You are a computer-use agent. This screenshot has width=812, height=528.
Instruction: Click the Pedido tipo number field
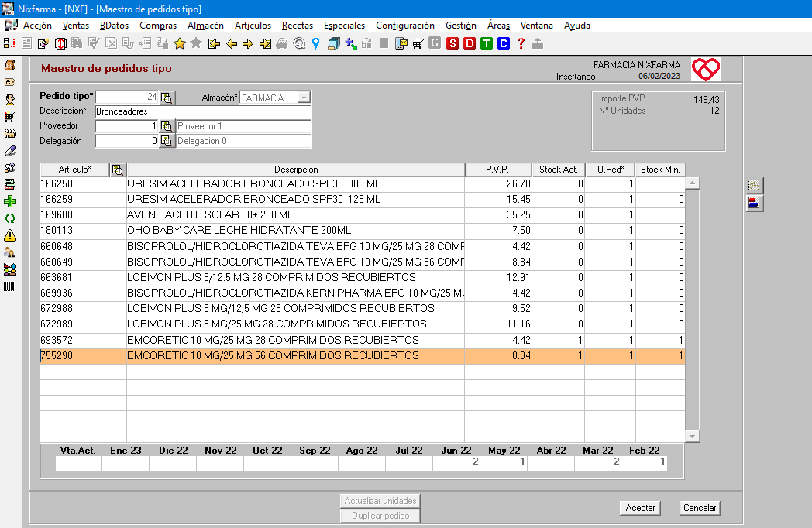[127, 98]
